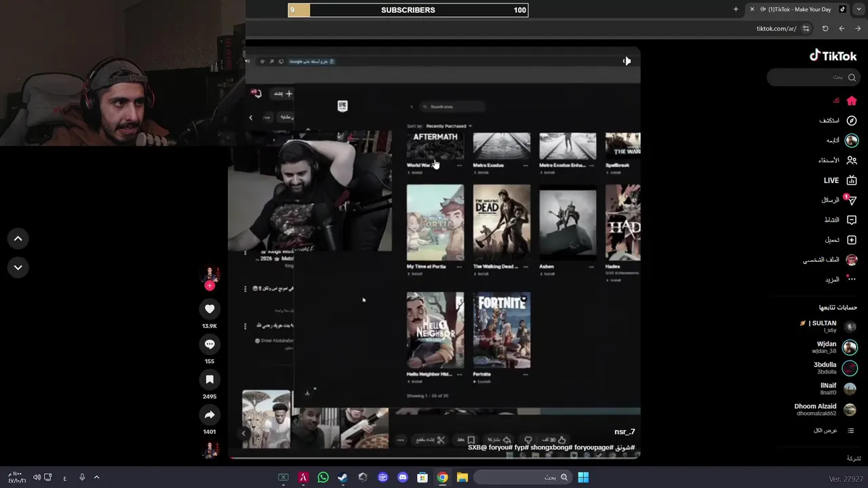The image size is (868, 488).
Task: Click the TikTok logo
Action: [833, 56]
